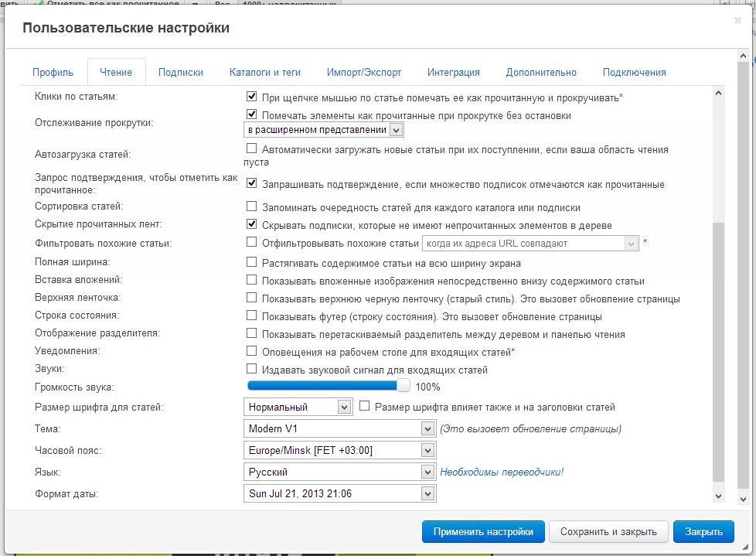Go to Импорт/Экспорт tab
Screen dimensions: 756x556
coord(364,73)
